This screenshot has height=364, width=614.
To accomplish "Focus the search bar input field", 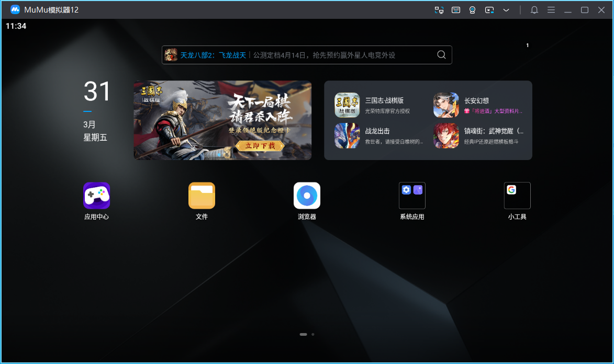I will pos(307,55).
